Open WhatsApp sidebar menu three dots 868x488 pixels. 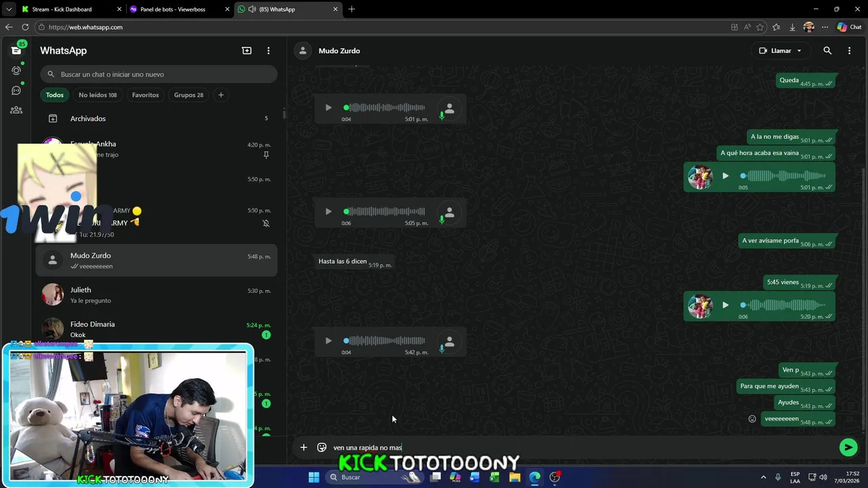click(x=269, y=51)
